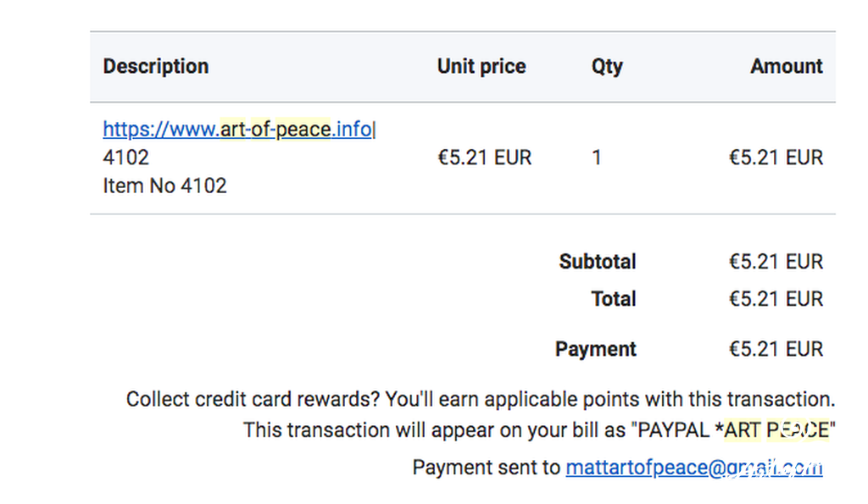Click the Unit price column header
The width and height of the screenshot is (868, 504).
coord(481,66)
